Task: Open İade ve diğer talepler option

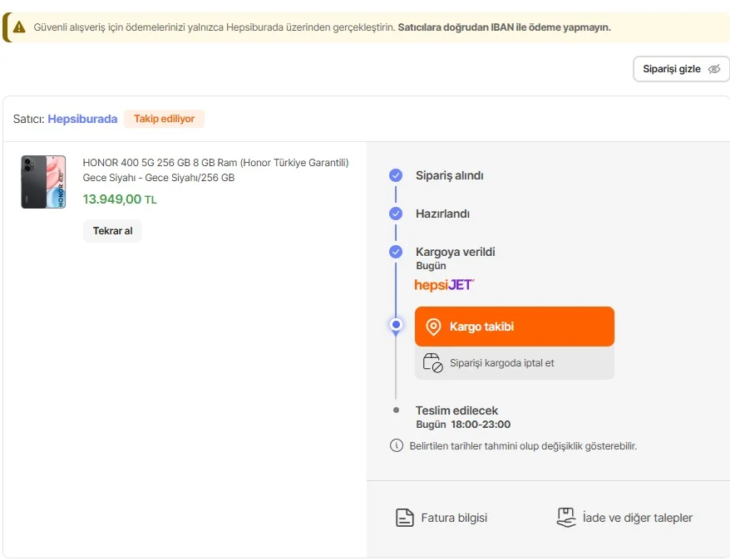Action: (624, 518)
